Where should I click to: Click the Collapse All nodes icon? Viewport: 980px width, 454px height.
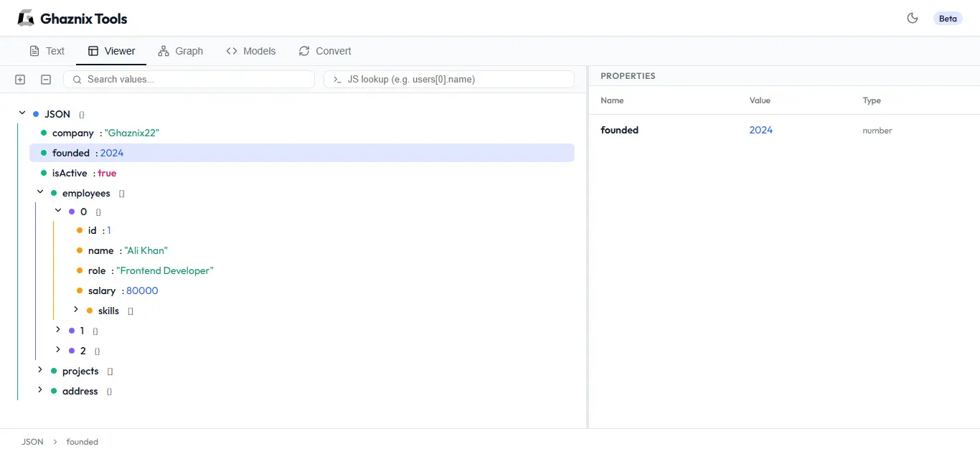[x=45, y=79]
